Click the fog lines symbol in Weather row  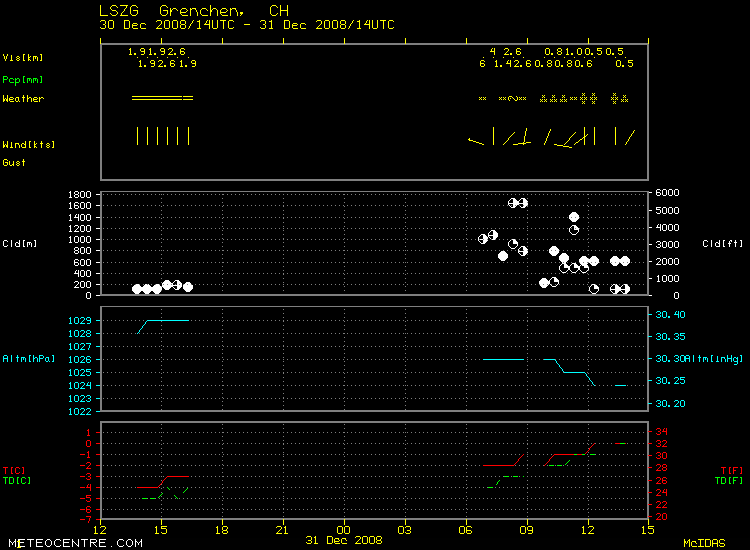pyautogui.click(x=162, y=98)
